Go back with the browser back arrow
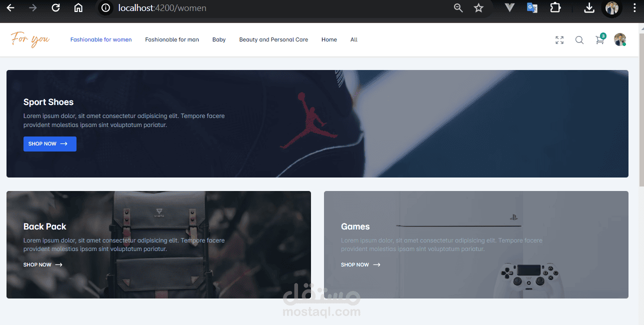Image resolution: width=644 pixels, height=325 pixels. pos(10,8)
